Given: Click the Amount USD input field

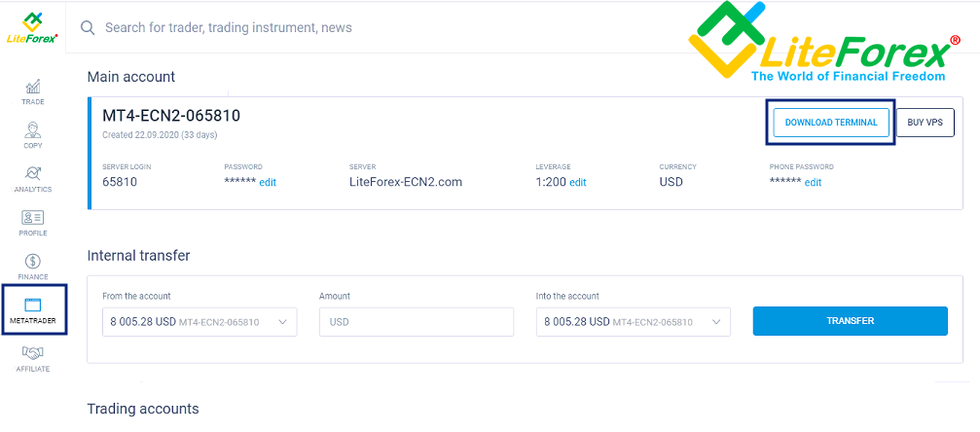Looking at the screenshot, I should 417,322.
